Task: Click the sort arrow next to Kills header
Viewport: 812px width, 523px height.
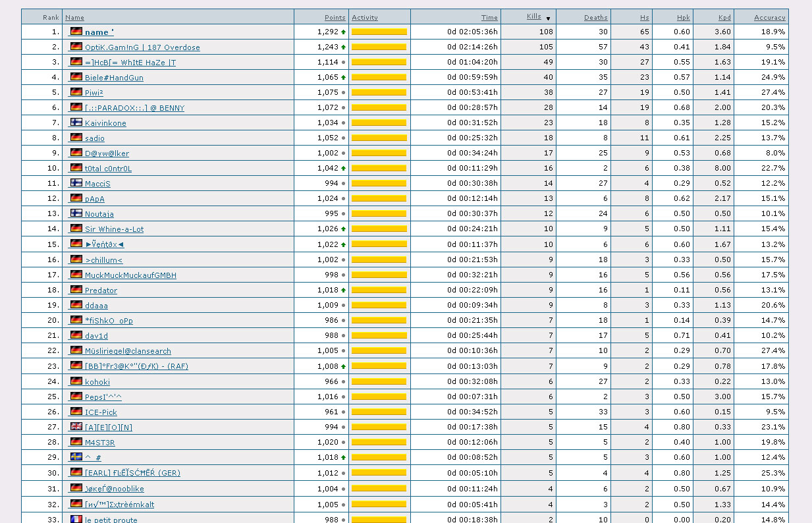Action: [x=548, y=18]
